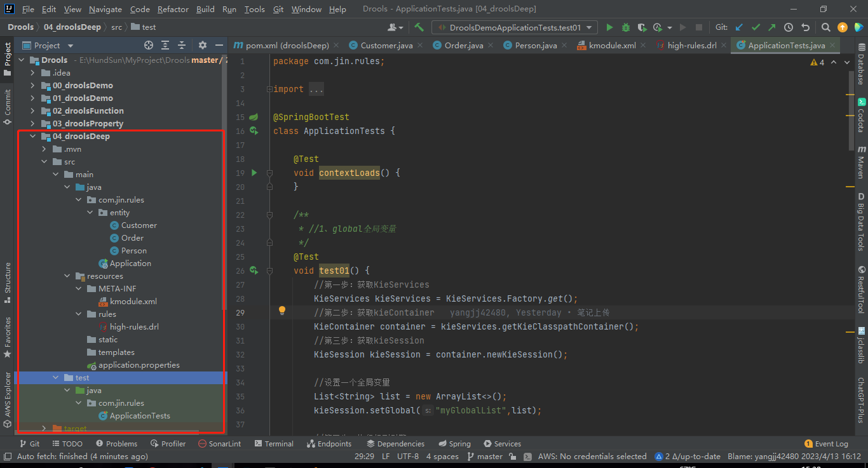Viewport: 868px width, 468px height.
Task: Click the Git Update Project arrow
Action: pos(739,27)
